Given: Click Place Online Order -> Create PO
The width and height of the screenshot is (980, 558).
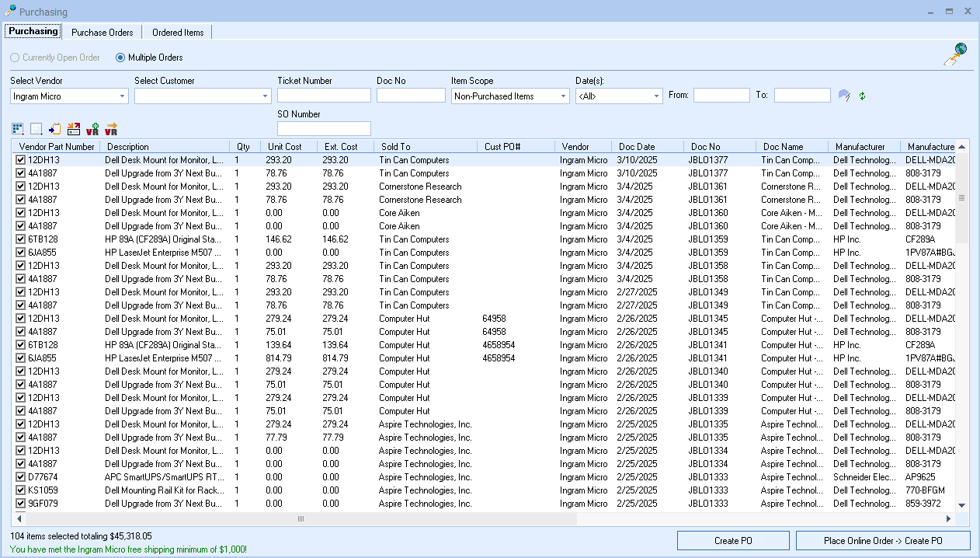Looking at the screenshot, I should pyautogui.click(x=883, y=541).
